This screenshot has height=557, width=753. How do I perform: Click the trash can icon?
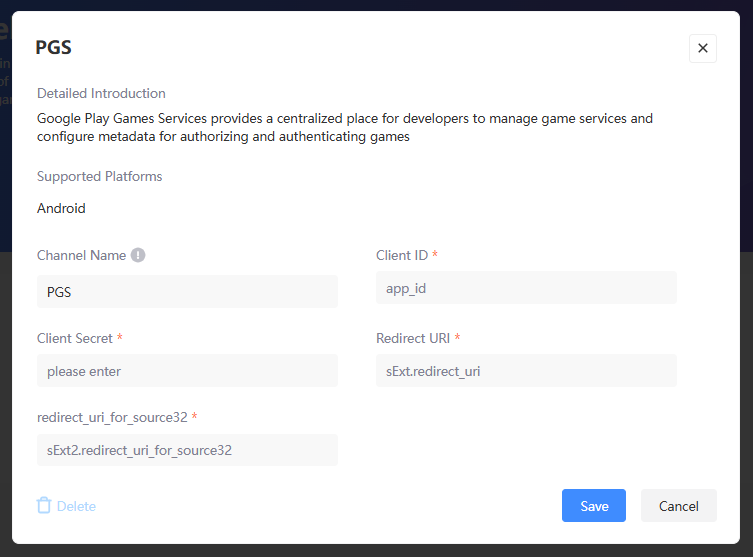click(x=44, y=506)
